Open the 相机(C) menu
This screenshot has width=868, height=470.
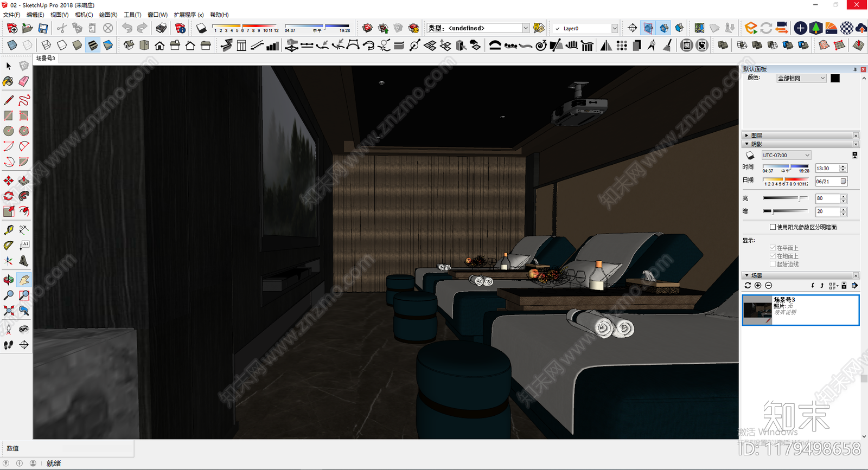[84, 15]
